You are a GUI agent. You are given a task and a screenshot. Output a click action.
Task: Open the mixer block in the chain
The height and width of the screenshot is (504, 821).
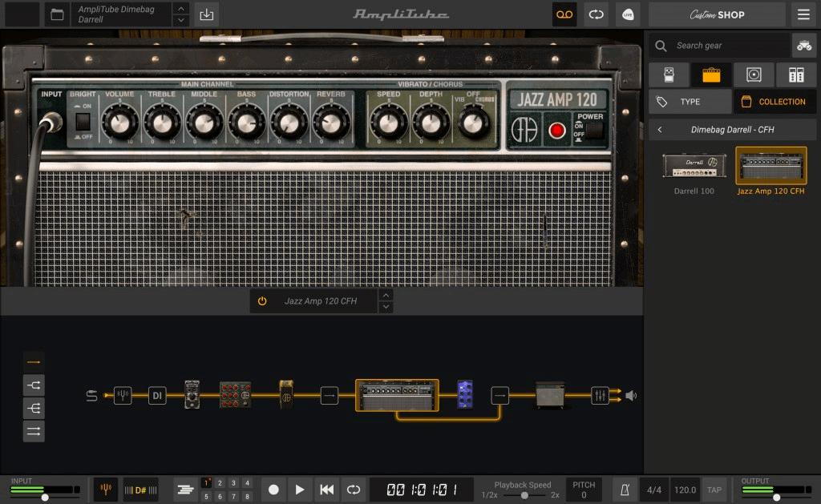pyautogui.click(x=600, y=396)
